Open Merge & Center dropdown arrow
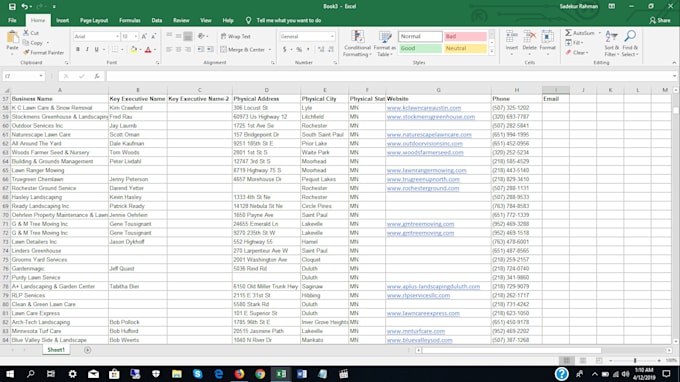This screenshot has width=680, height=382. tap(270, 49)
